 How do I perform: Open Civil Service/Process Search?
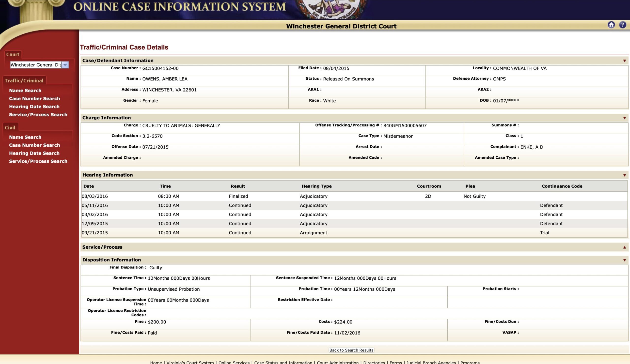(38, 161)
